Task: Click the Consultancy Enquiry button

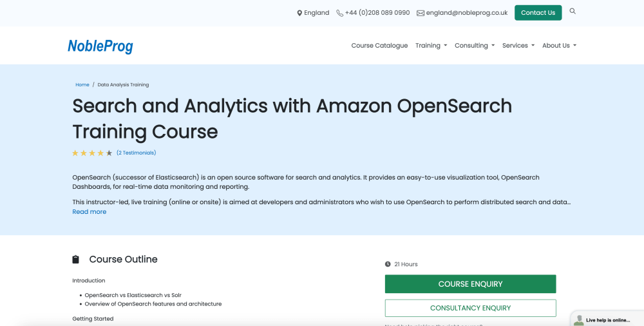Action: click(470, 308)
